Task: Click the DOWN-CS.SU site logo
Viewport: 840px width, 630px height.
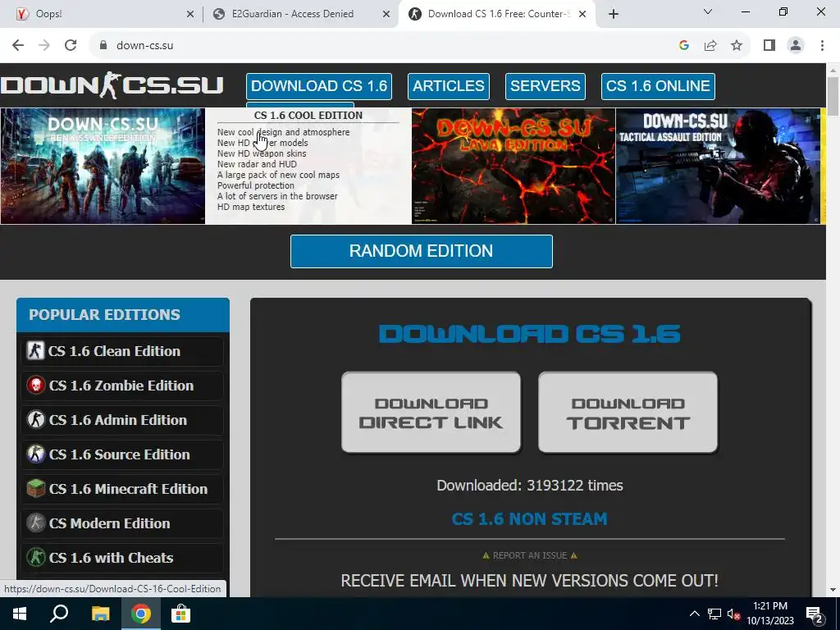Action: [112, 85]
